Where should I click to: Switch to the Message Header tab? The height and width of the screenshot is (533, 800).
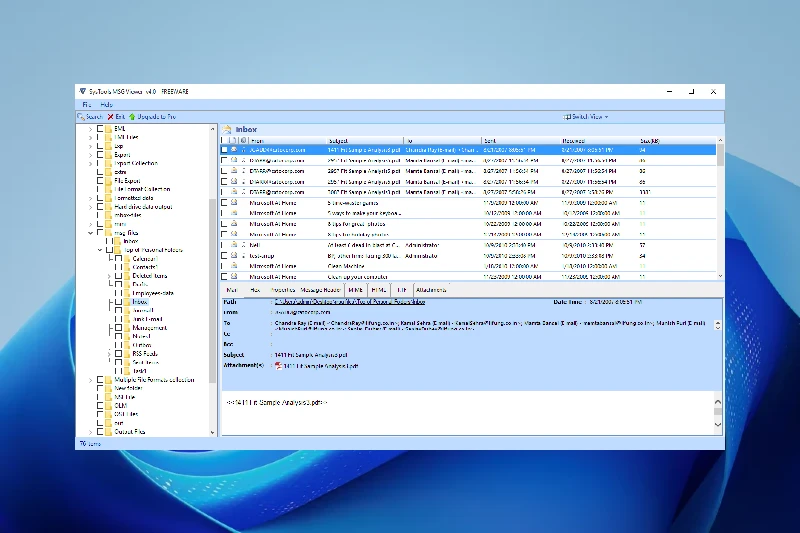click(320, 290)
